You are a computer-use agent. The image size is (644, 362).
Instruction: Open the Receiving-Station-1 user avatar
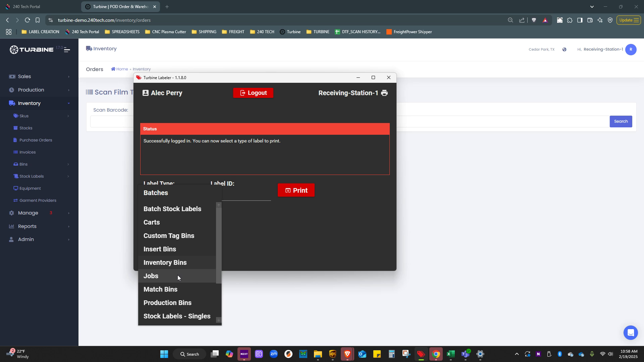click(x=631, y=50)
